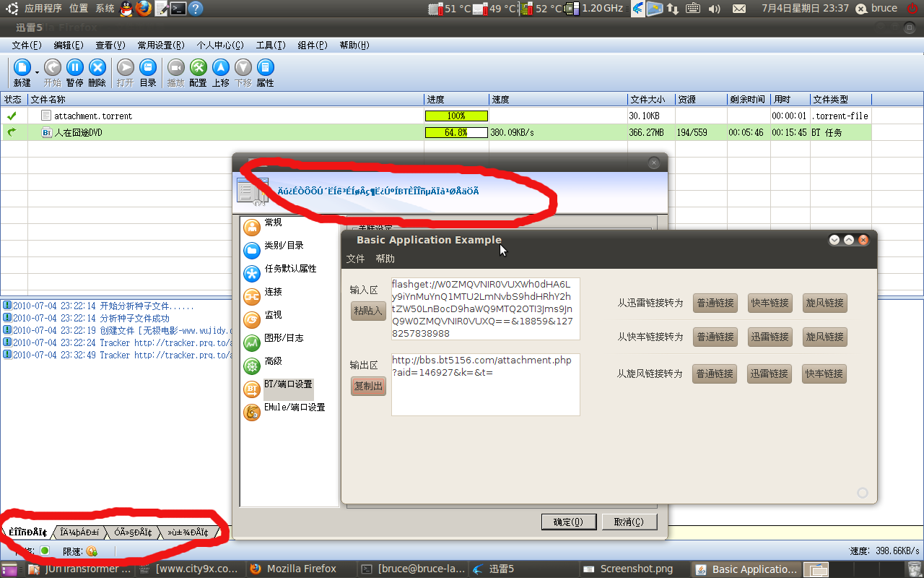Click 普通链接 in the 从旋风链接转为 row
The height and width of the screenshot is (578, 924).
715,374
